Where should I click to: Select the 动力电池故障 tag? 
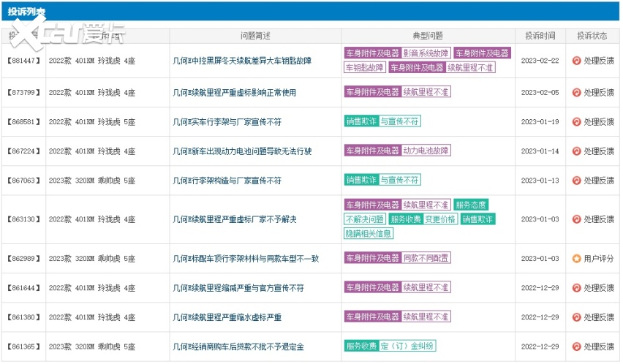426,151
